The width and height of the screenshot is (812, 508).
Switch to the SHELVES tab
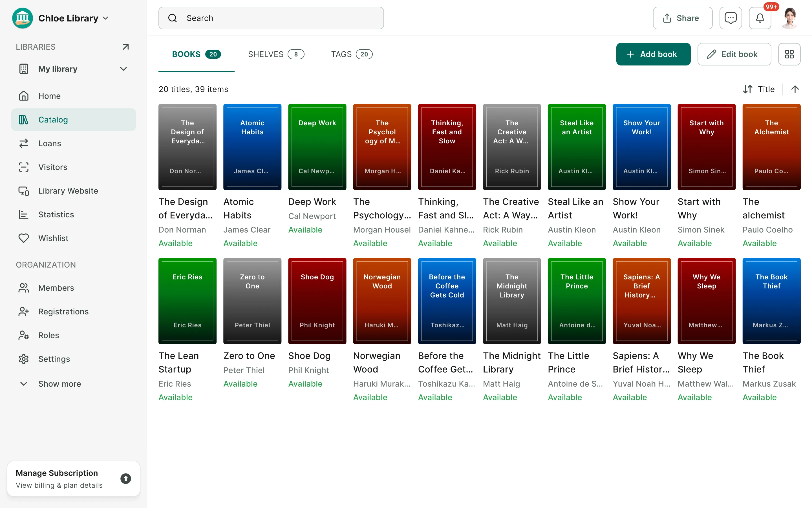tap(276, 54)
